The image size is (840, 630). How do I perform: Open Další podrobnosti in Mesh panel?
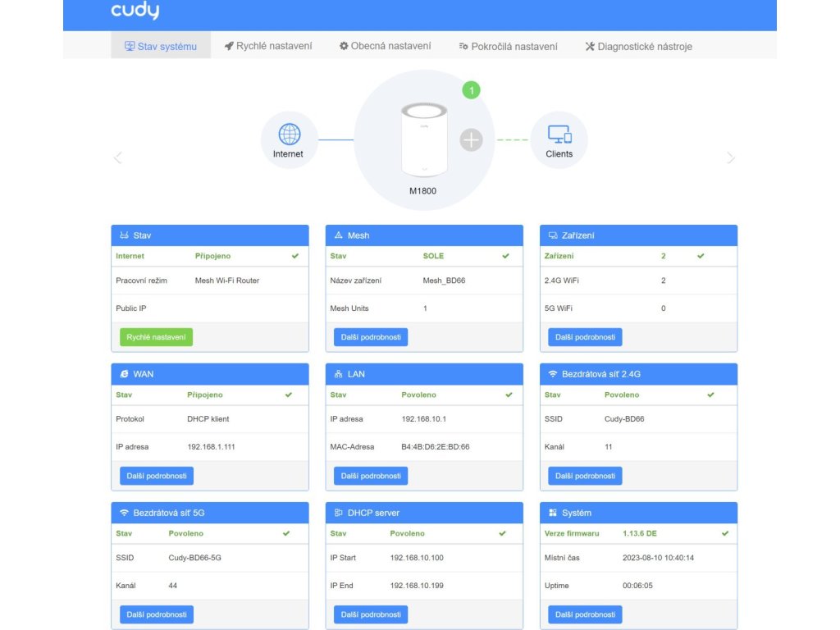371,337
